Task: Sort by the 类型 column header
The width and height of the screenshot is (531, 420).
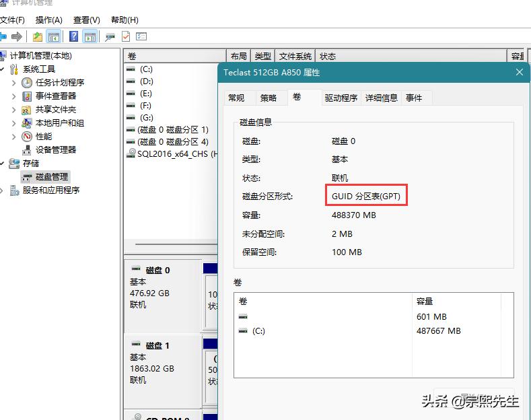Action: pyautogui.click(x=262, y=57)
